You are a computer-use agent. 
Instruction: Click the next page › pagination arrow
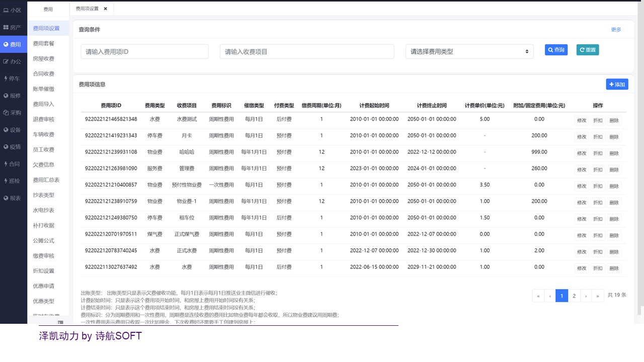pyautogui.click(x=586, y=296)
